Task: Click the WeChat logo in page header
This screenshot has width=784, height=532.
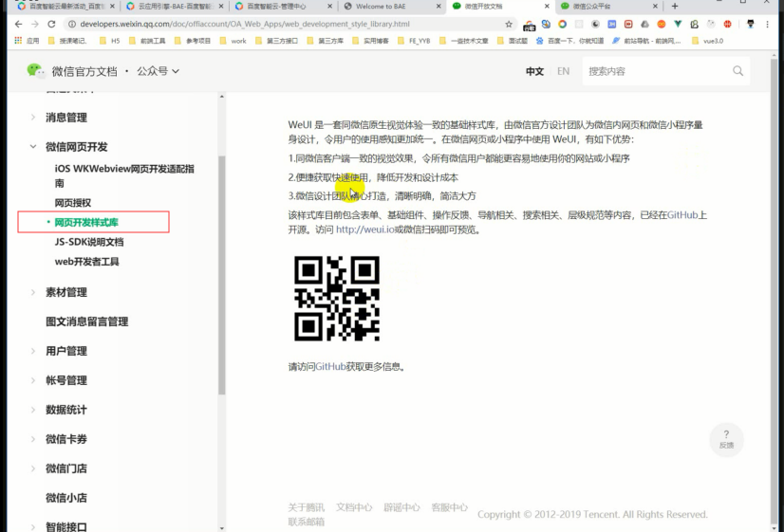Action: [35, 71]
